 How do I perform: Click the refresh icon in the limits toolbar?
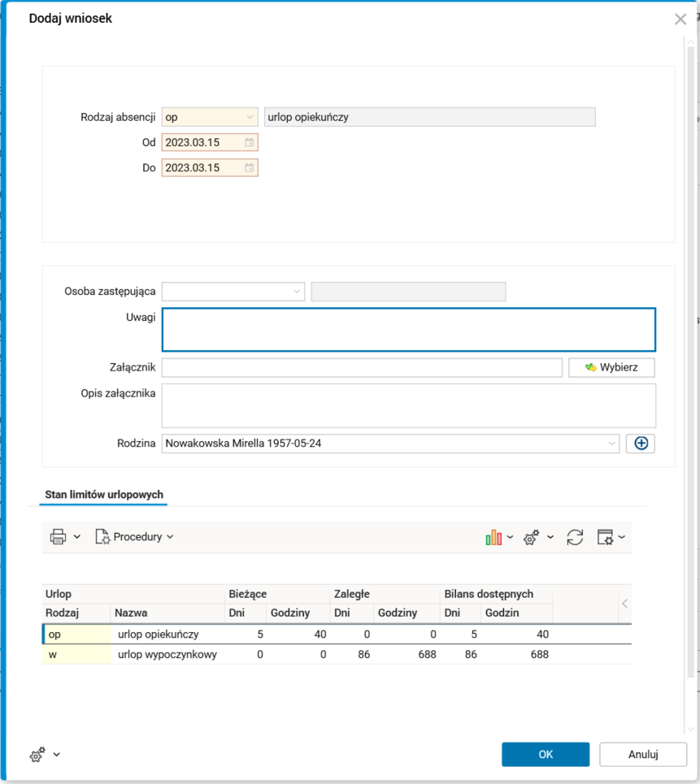[575, 537]
